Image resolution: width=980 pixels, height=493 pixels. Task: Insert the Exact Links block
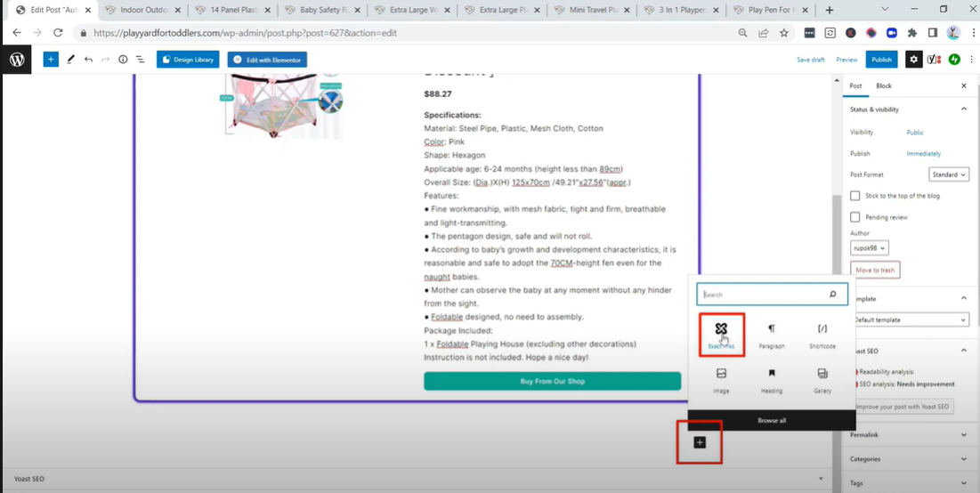[721, 335]
